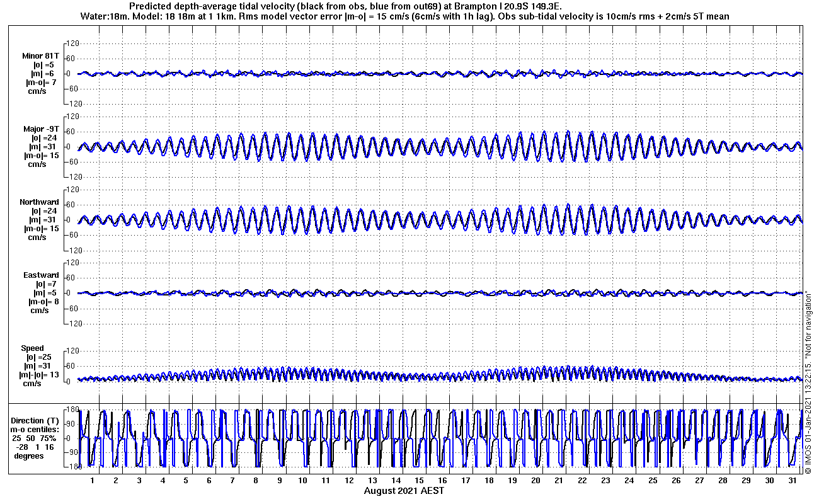Click "|o| =25" in the Speed panel

pos(39,357)
